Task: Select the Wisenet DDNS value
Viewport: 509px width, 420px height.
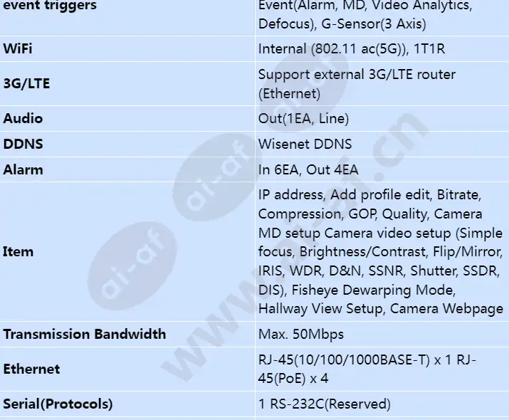Action: (x=305, y=144)
